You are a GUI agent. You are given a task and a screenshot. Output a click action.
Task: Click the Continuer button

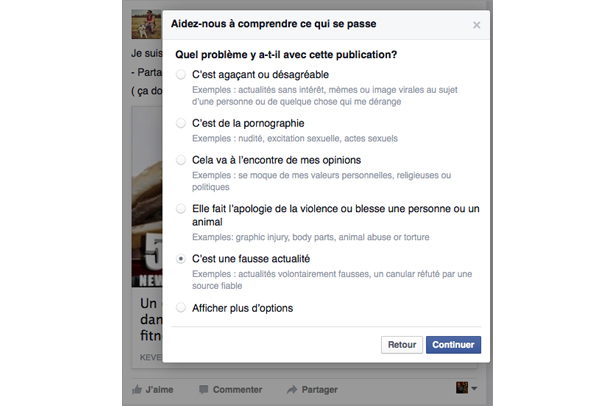point(453,345)
